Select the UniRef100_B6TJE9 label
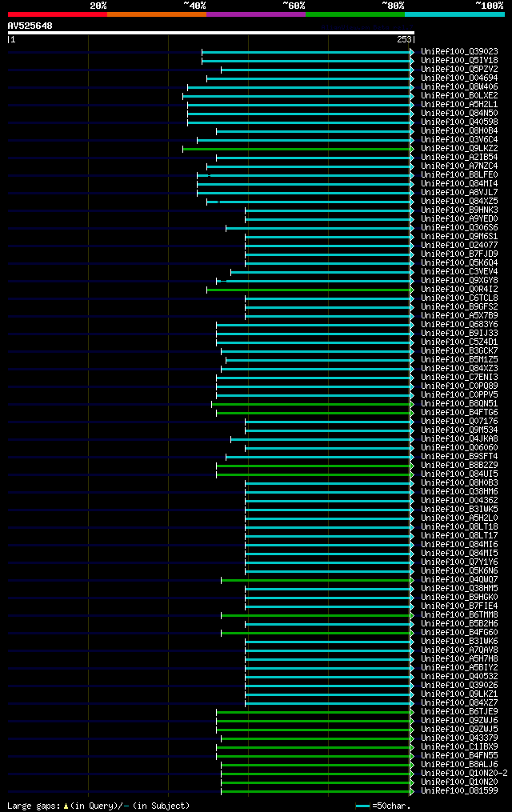This screenshot has width=512, height=812. pos(459,712)
